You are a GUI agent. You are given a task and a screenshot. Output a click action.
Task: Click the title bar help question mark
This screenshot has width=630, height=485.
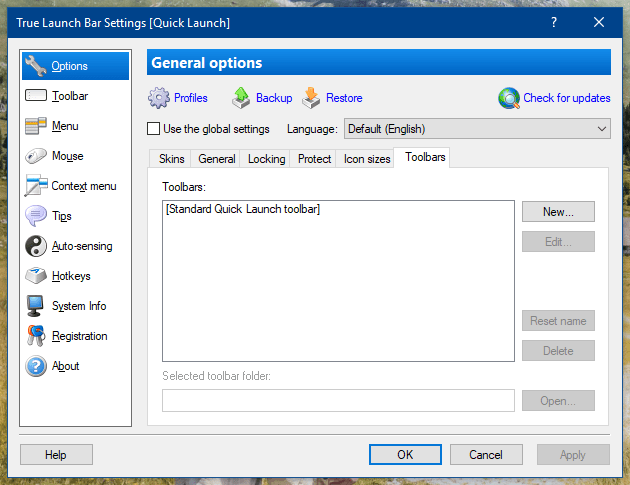(x=554, y=23)
